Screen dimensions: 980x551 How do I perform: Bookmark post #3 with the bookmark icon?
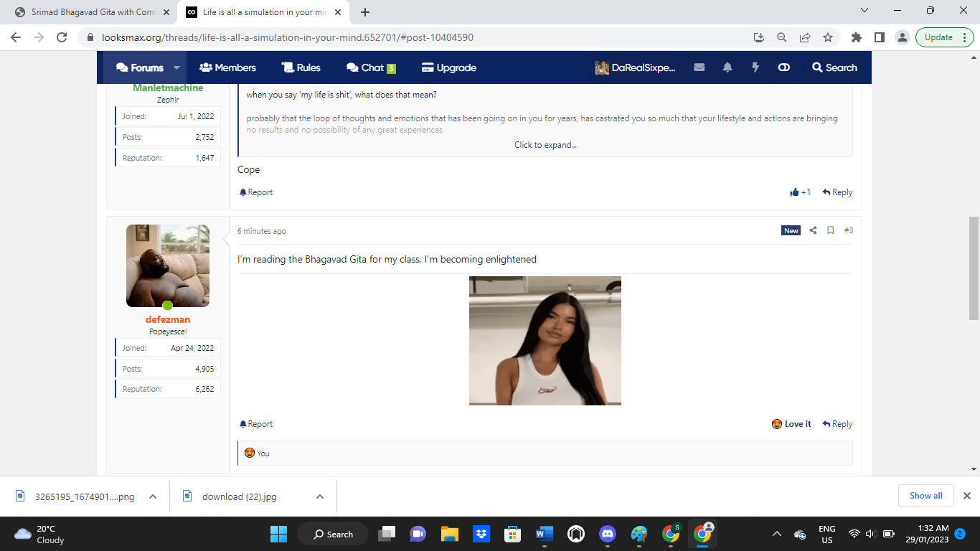click(830, 230)
